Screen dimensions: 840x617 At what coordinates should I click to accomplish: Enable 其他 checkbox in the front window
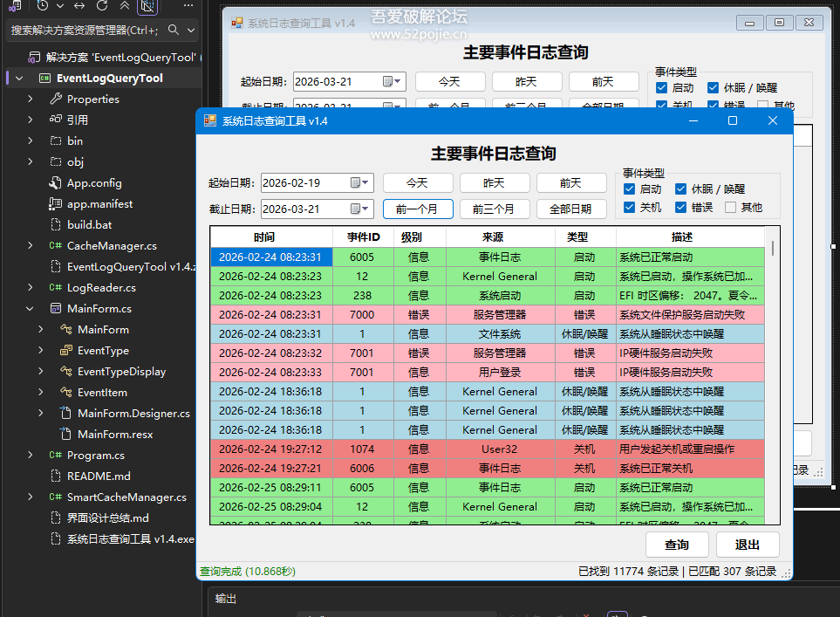pyautogui.click(x=730, y=208)
